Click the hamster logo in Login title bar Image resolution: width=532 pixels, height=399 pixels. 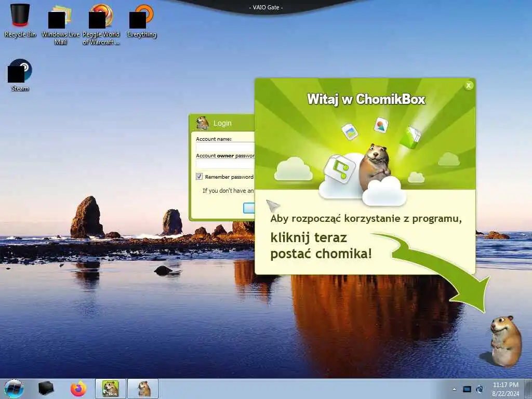tap(203, 123)
